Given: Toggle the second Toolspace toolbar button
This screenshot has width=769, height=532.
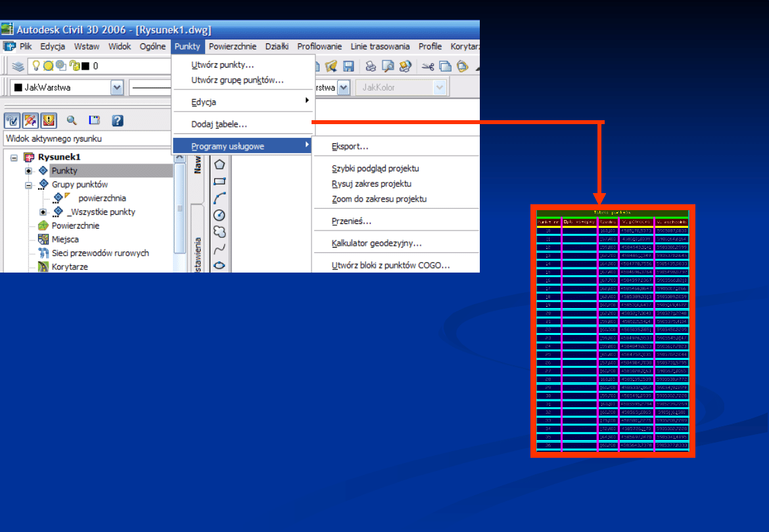Looking at the screenshot, I should [x=30, y=120].
